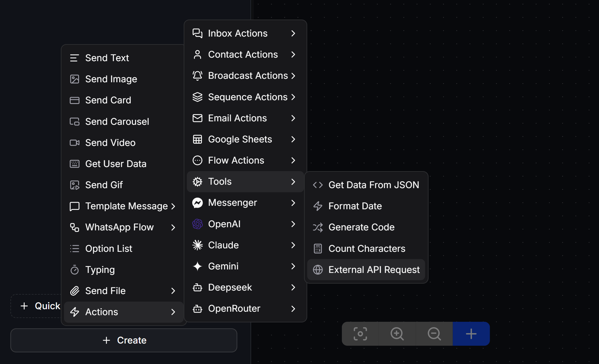Click the blue plus canvas button
This screenshot has height=364, width=599.
pyautogui.click(x=471, y=334)
